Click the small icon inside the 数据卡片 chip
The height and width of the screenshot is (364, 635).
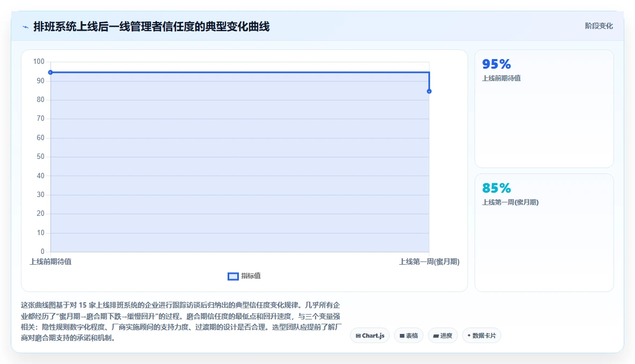pyautogui.click(x=469, y=335)
